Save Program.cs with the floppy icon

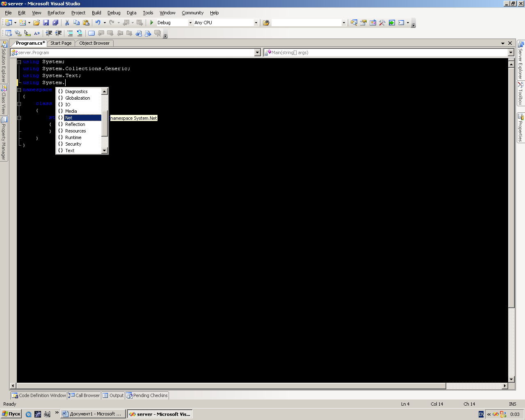46,23
